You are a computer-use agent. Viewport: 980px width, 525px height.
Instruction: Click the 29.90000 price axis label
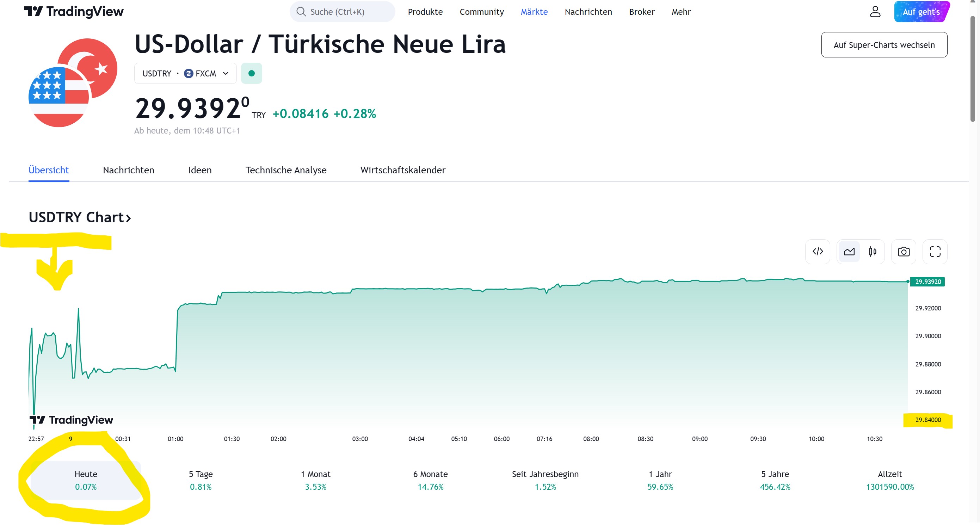(x=928, y=336)
